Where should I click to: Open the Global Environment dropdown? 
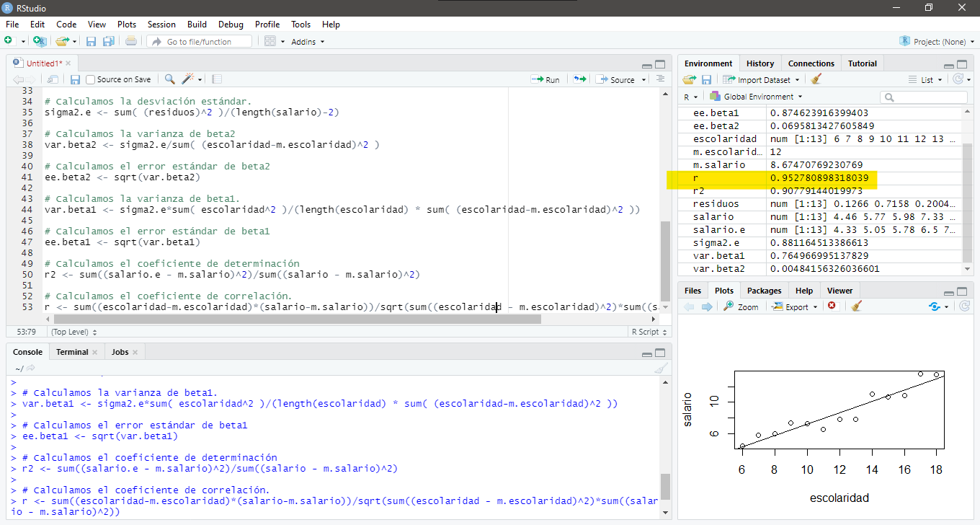(755, 97)
